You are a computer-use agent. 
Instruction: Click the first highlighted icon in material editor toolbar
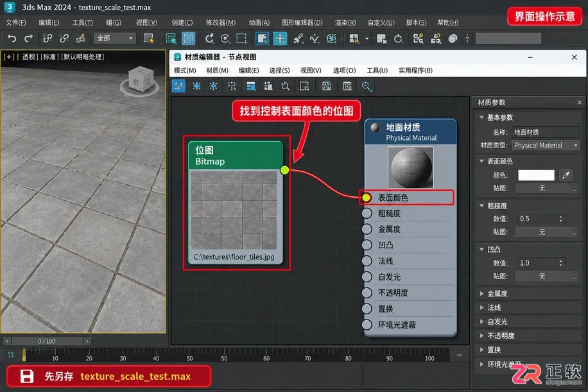178,86
